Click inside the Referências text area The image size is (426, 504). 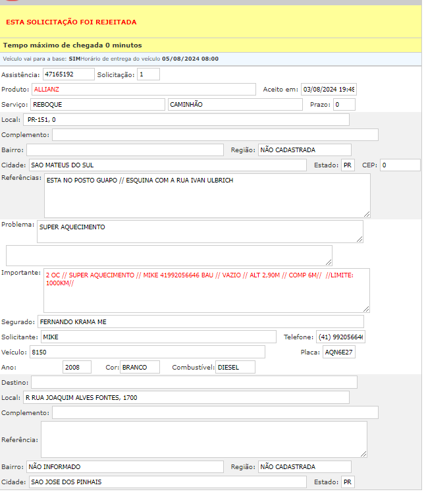pos(207,195)
